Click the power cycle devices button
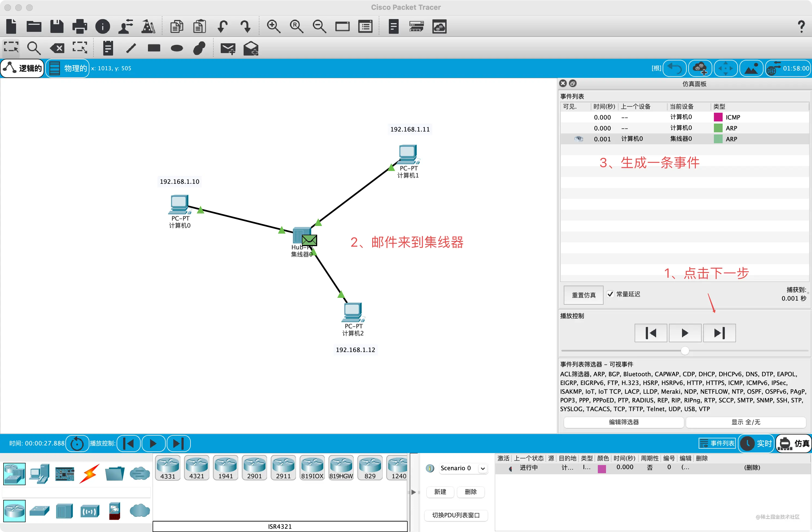The height and width of the screenshot is (532, 812). pos(77,444)
